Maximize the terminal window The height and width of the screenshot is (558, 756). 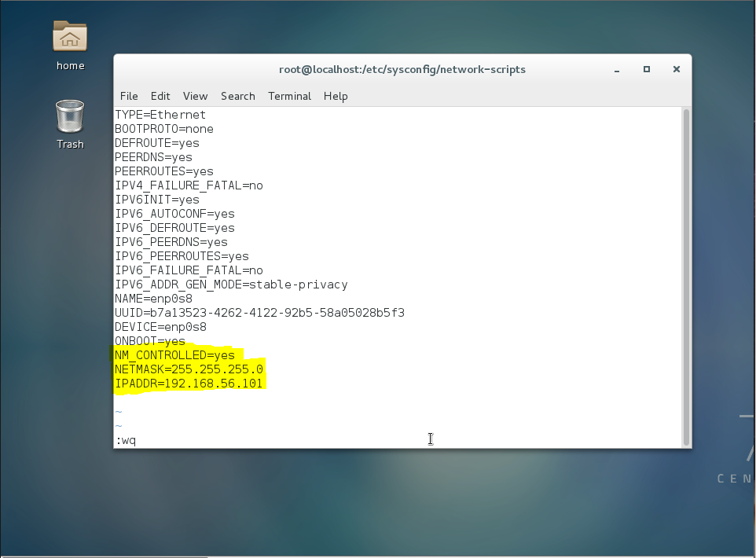pyautogui.click(x=647, y=69)
